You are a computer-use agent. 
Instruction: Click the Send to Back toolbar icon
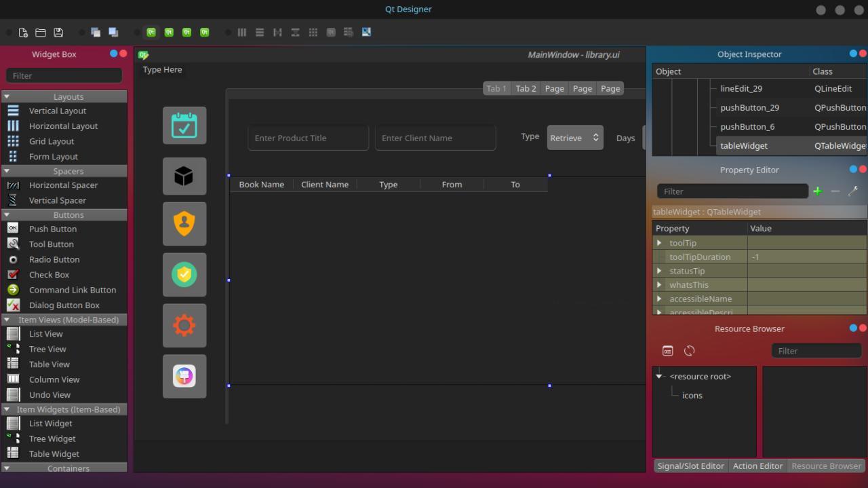pyautogui.click(x=96, y=32)
